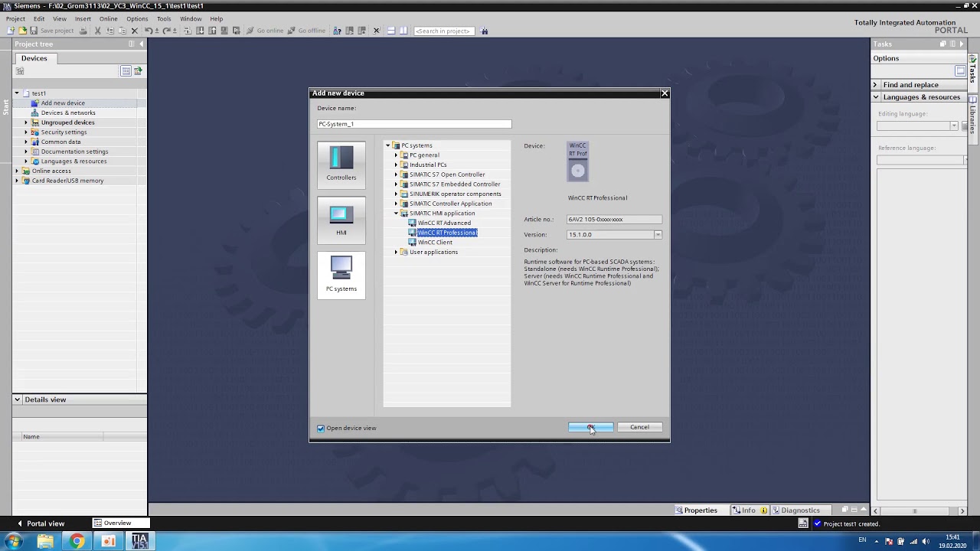The width and height of the screenshot is (980, 551).
Task: Select the Devices tab in Project tree
Action: [34, 58]
